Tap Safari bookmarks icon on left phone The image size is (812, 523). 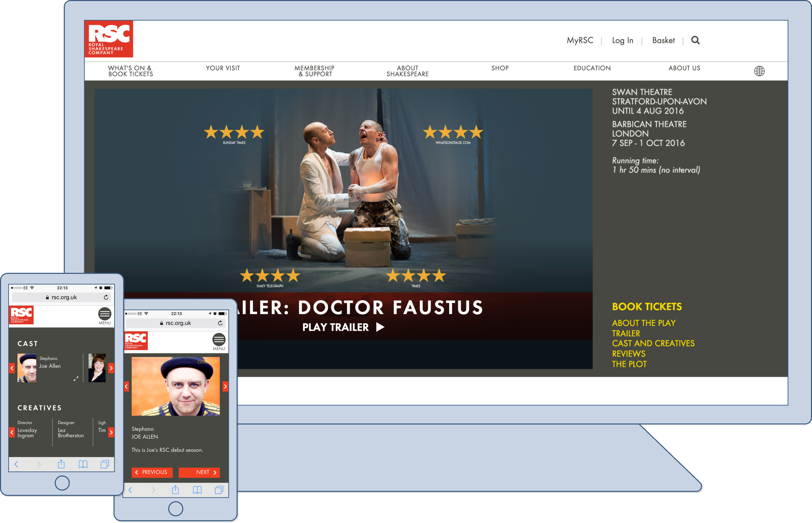point(83,464)
